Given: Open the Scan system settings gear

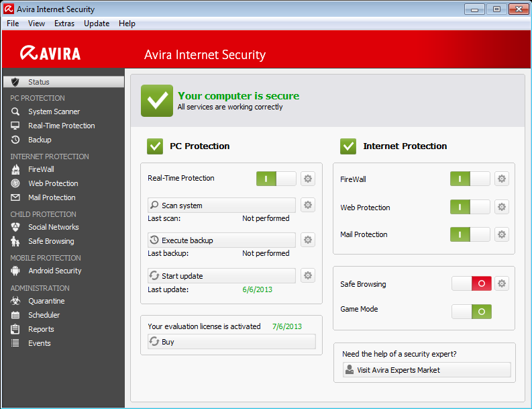Looking at the screenshot, I should coord(308,205).
